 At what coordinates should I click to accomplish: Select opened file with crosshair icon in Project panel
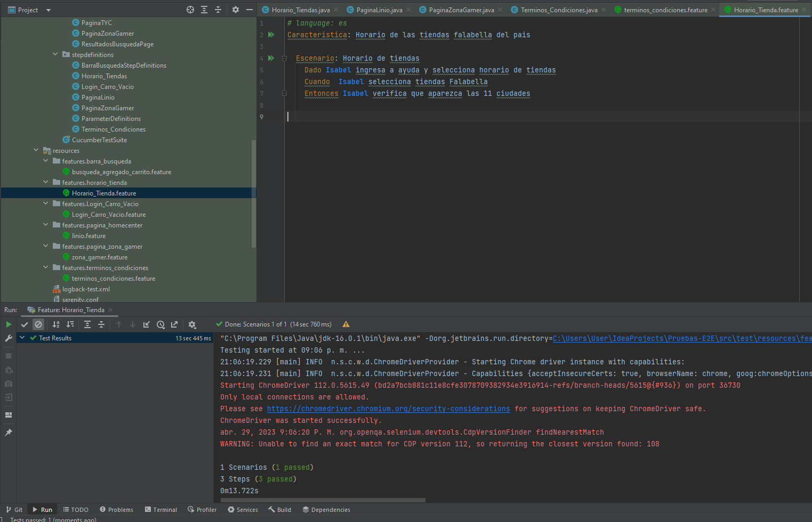pyautogui.click(x=190, y=9)
